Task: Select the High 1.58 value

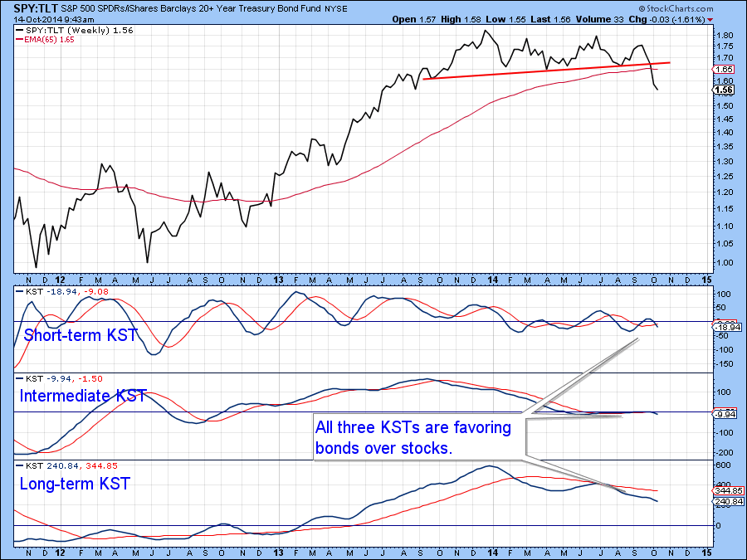Action: click(461, 20)
